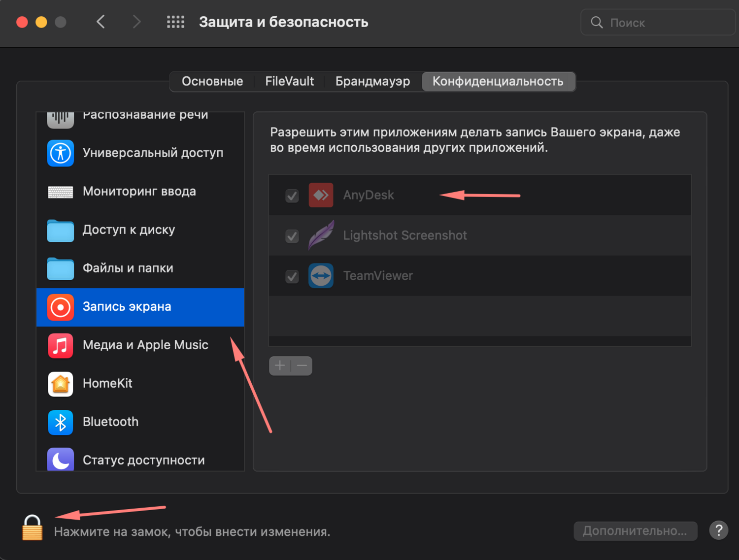Open the Брандмауэр tab
This screenshot has height=560, width=739.
pyautogui.click(x=372, y=81)
